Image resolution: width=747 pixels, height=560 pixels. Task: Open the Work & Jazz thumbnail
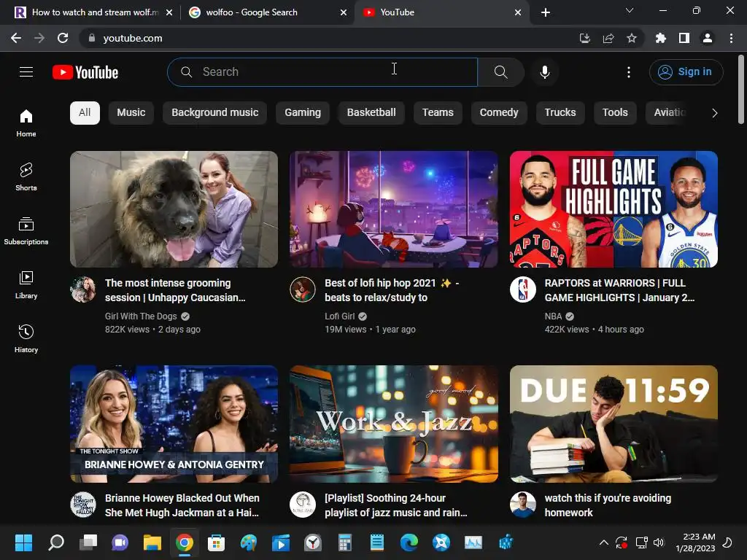point(394,424)
